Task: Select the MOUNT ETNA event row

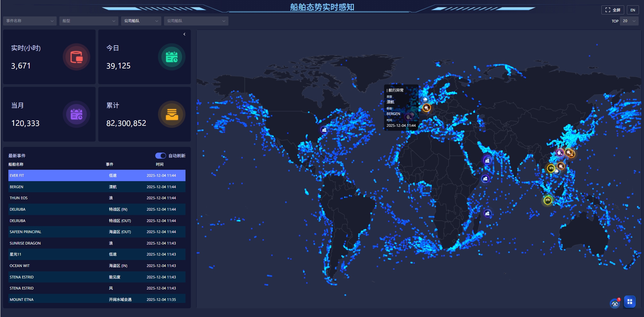Action: coord(97,299)
